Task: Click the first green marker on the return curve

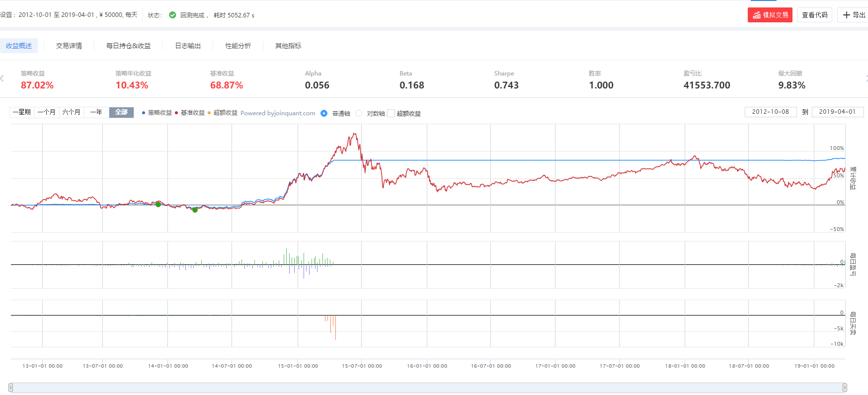Action: tap(158, 204)
